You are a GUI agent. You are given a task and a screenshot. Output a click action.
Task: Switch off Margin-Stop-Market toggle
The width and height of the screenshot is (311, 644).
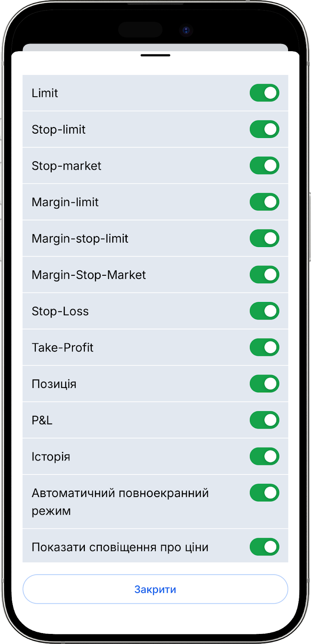point(264,275)
